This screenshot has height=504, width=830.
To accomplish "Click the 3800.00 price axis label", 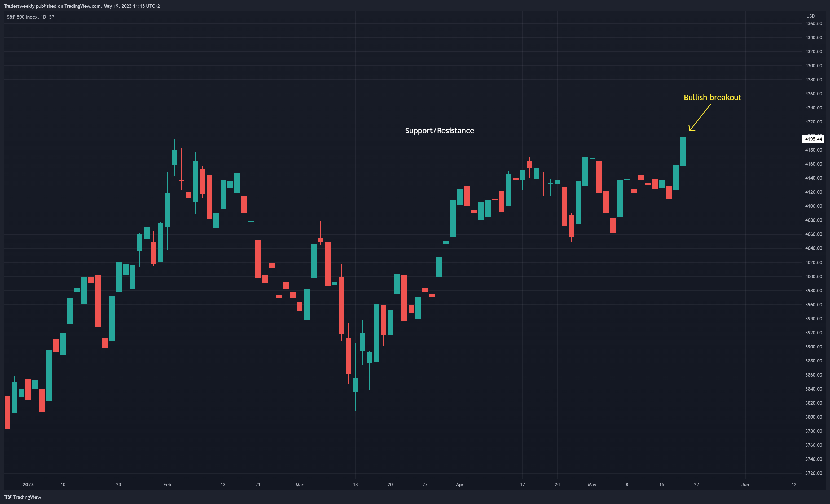I will tap(813, 417).
